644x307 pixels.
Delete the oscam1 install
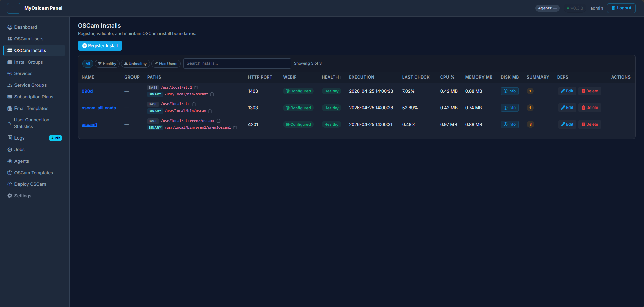click(590, 124)
